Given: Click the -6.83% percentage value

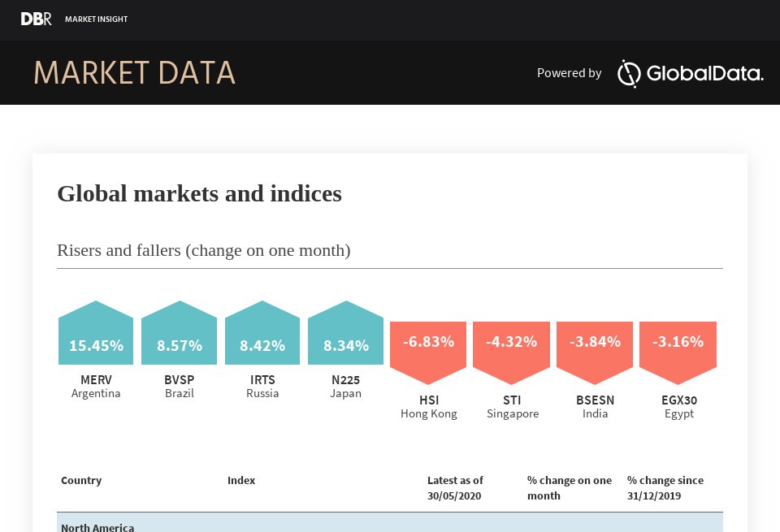Looking at the screenshot, I should point(428,341).
